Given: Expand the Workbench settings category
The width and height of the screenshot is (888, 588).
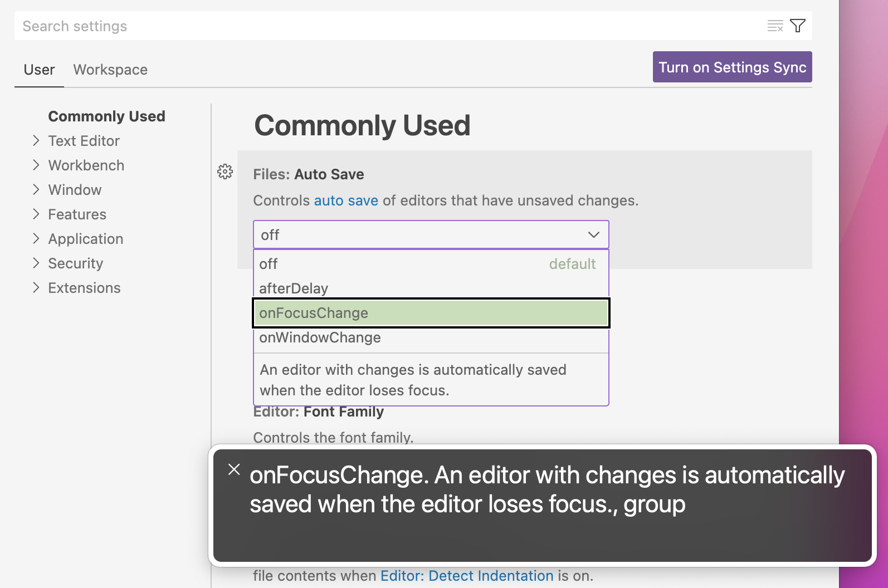Looking at the screenshot, I should [36, 165].
